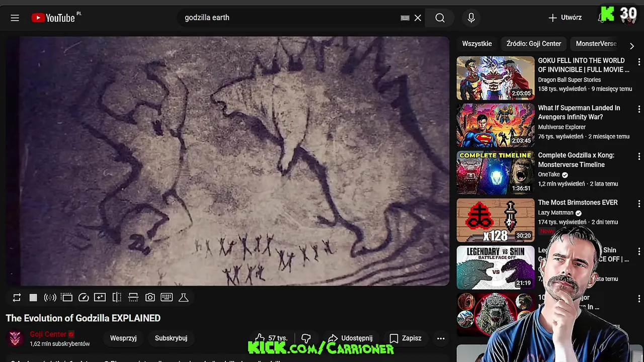The width and height of the screenshot is (644, 362).
Task: Take a screenshot with the camera icon
Action: pos(150,298)
